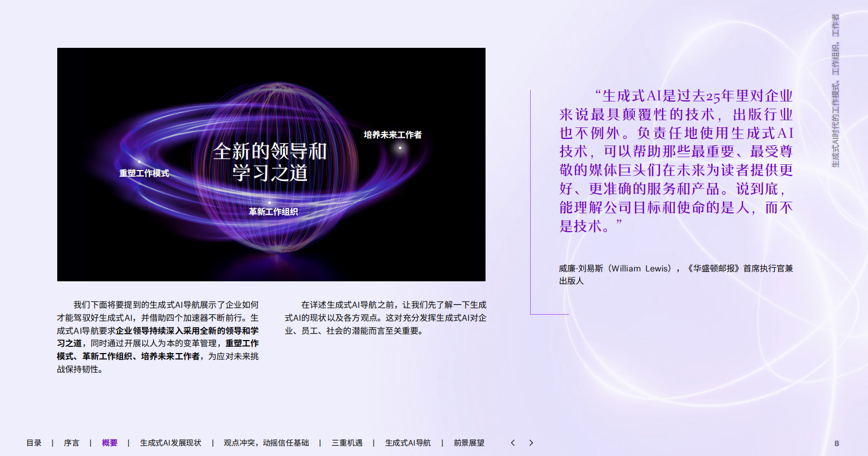The width and height of the screenshot is (868, 456).
Task: Click the 培养未来工作者 label in the graphic
Action: coord(392,135)
